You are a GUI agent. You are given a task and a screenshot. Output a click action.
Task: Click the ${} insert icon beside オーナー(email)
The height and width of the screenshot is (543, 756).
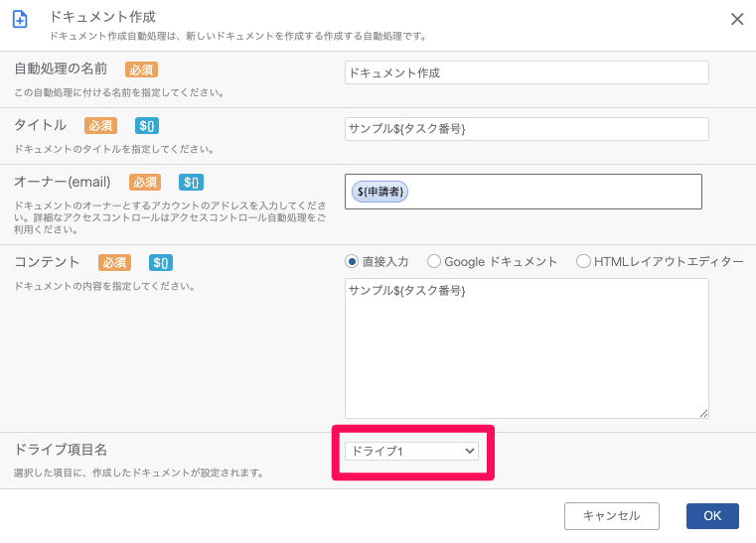click(191, 182)
